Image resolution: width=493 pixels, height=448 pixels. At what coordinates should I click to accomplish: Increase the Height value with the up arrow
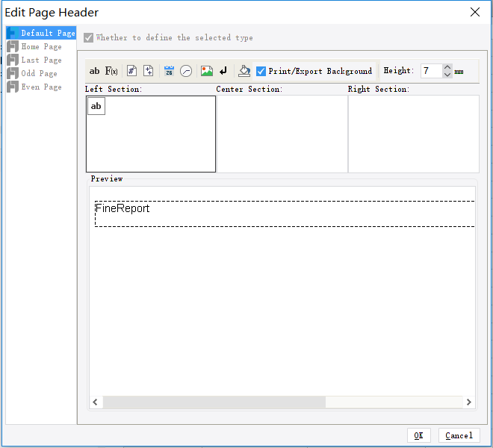pos(447,67)
